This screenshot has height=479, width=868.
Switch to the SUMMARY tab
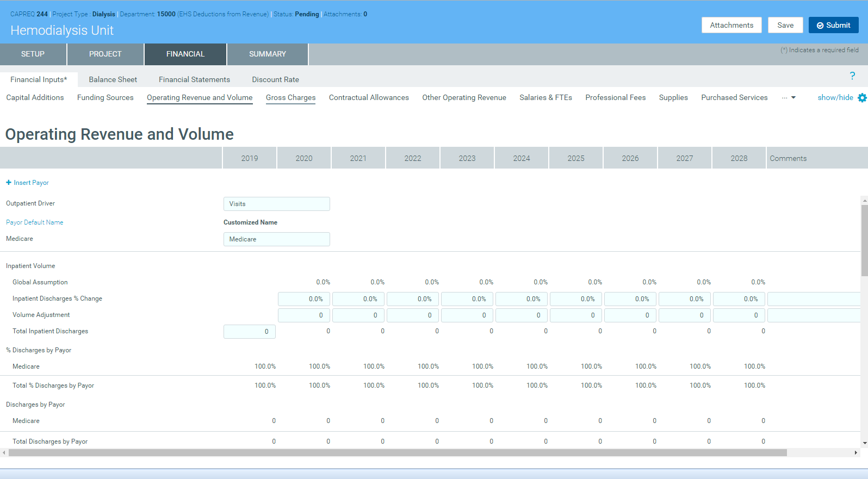267,54
